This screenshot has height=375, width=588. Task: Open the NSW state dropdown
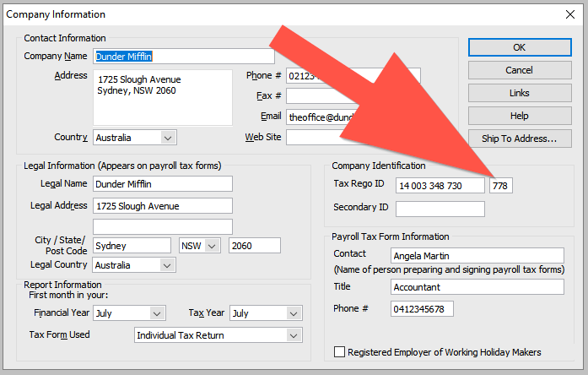[x=212, y=246]
